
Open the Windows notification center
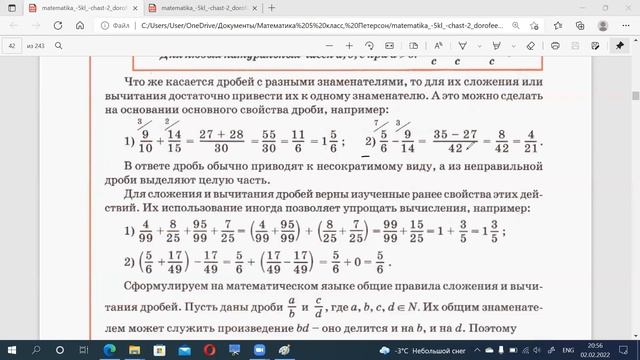click(x=623, y=350)
